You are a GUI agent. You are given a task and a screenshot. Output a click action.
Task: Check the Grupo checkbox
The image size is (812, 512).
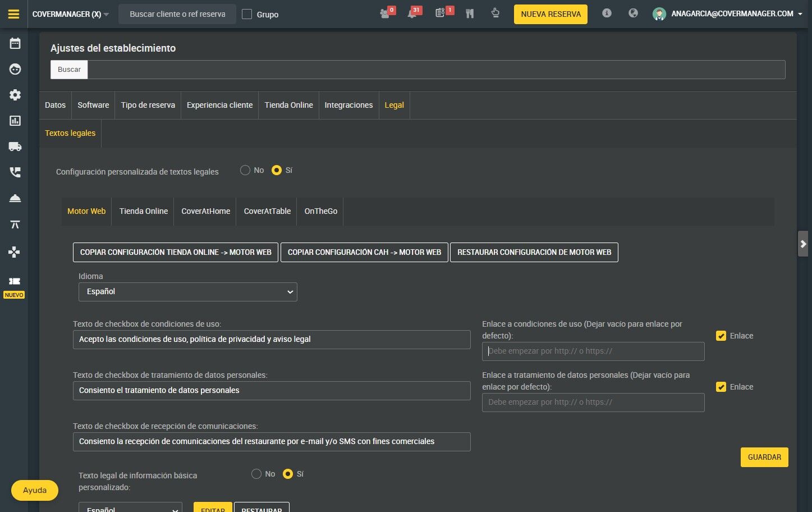247,14
